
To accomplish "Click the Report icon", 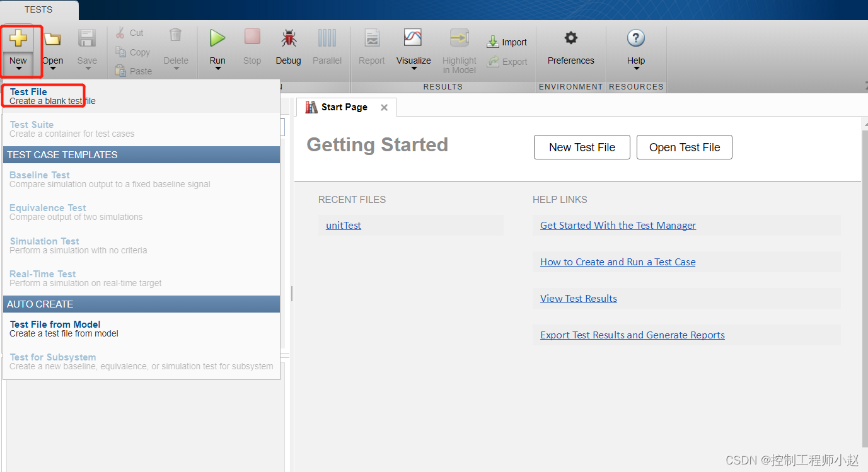I will pos(372,38).
